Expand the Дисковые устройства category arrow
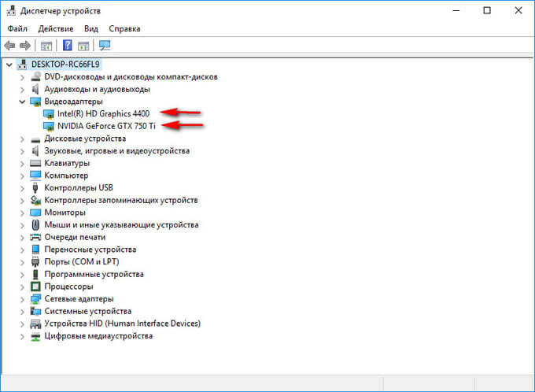Image resolution: width=535 pixels, height=392 pixels. tap(22, 139)
